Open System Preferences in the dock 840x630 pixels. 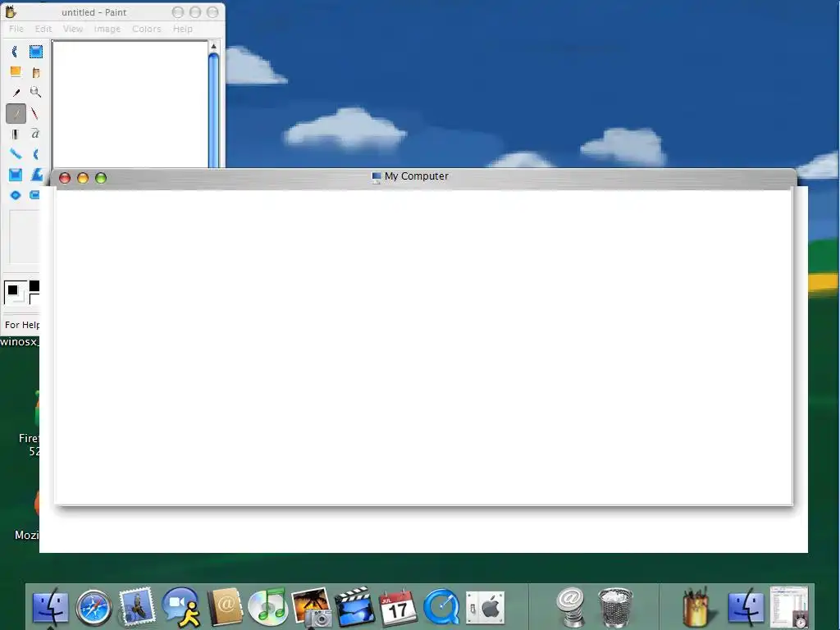coord(485,608)
